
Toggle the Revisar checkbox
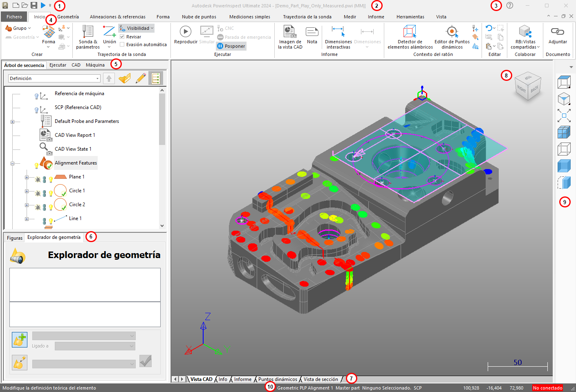(122, 37)
